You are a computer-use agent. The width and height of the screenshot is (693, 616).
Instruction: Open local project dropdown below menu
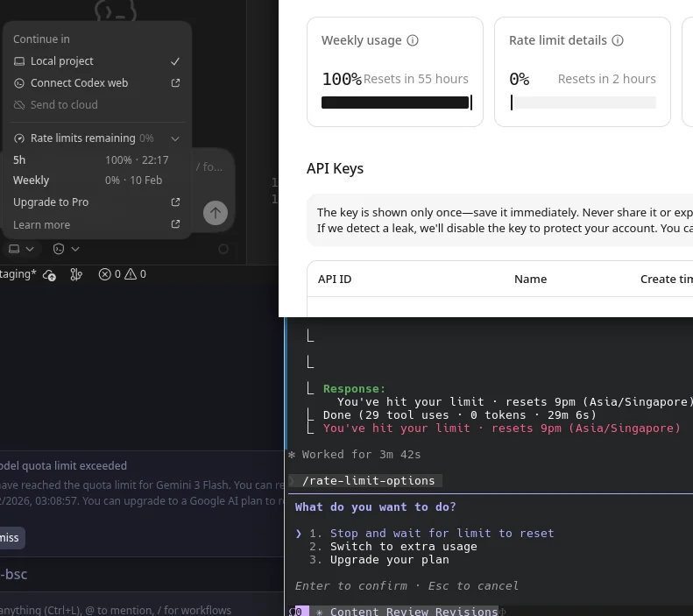[21, 249]
